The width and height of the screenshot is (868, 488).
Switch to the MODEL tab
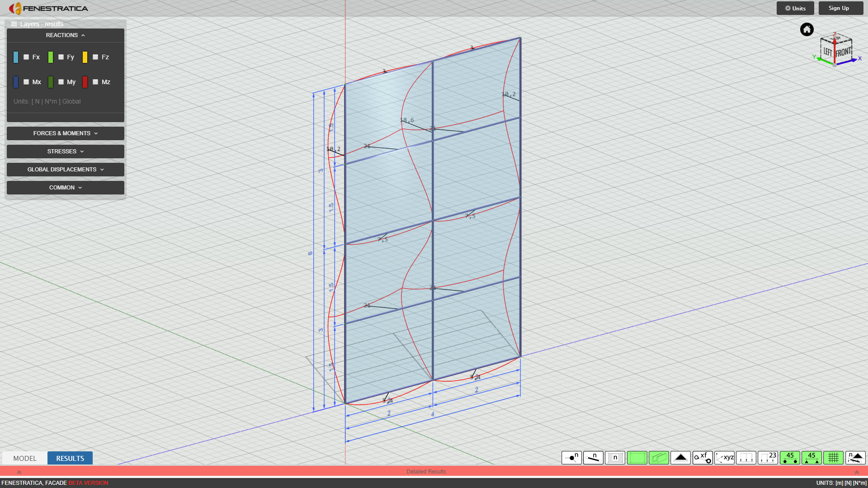coord(25,458)
